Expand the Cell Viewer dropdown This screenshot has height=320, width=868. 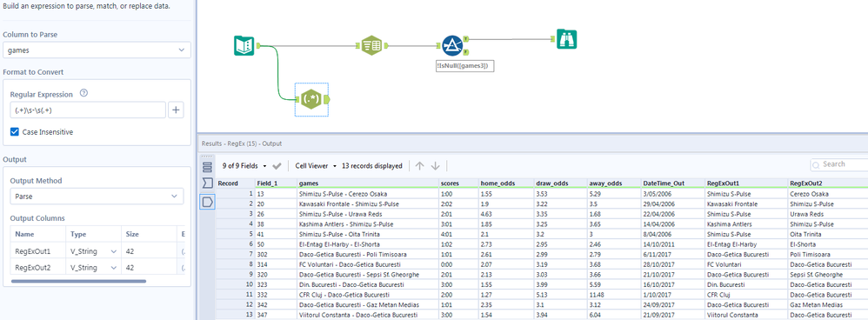[316, 165]
